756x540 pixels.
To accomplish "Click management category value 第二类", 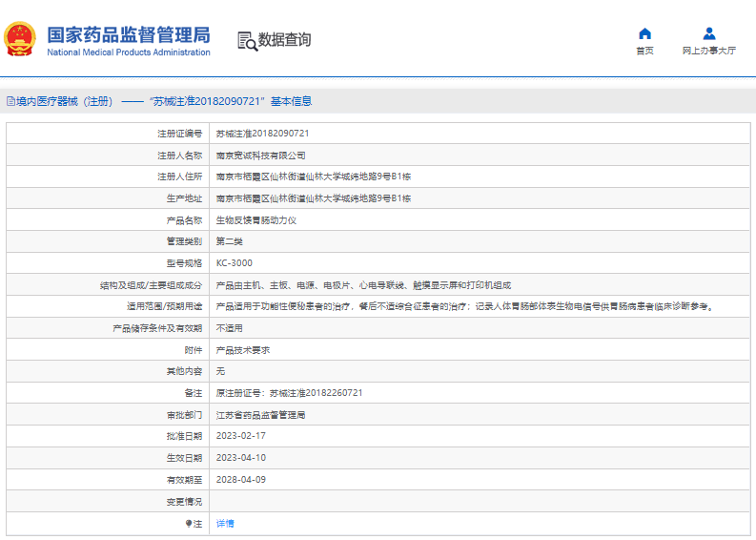I will (229, 241).
